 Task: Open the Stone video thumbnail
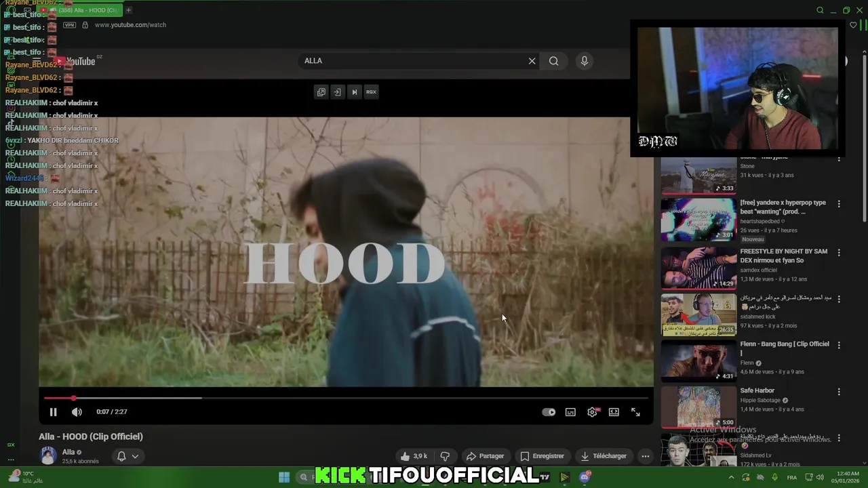(698, 176)
